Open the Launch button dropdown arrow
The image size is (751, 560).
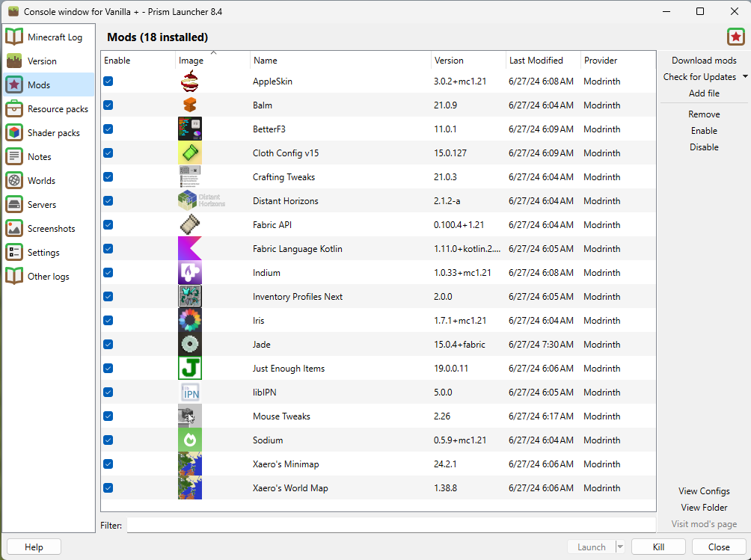pos(619,547)
